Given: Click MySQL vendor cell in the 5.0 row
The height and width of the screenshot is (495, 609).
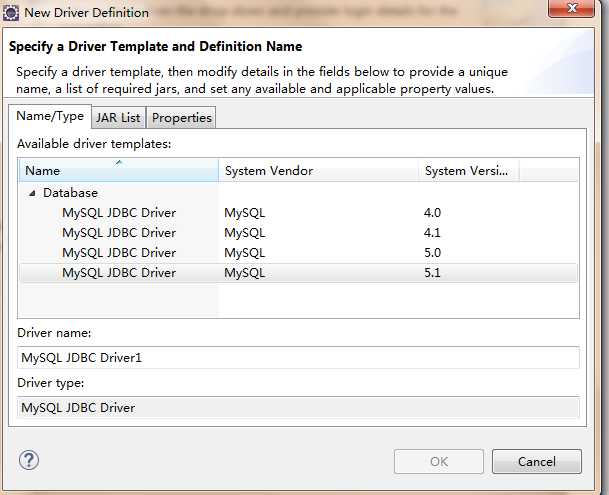Looking at the screenshot, I should 245,253.
